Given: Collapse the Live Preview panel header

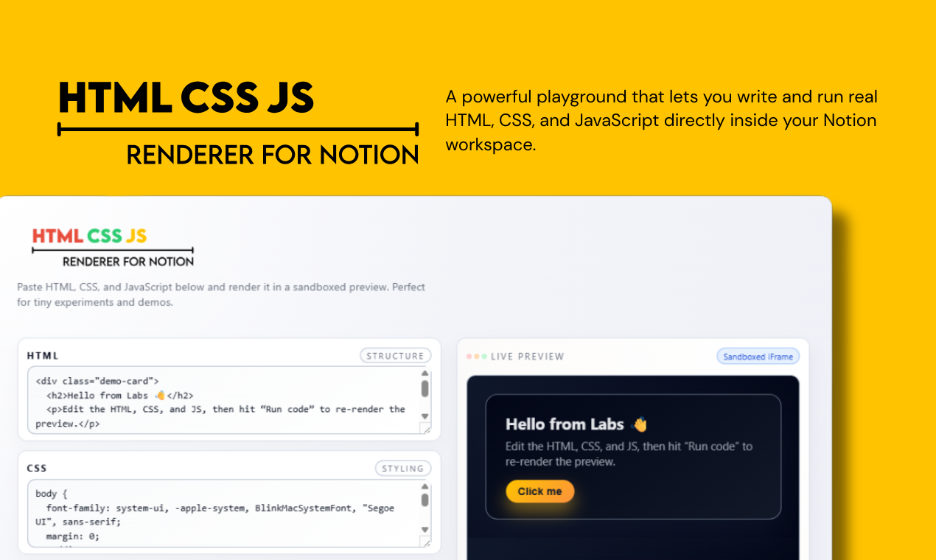Looking at the screenshot, I should tap(528, 356).
